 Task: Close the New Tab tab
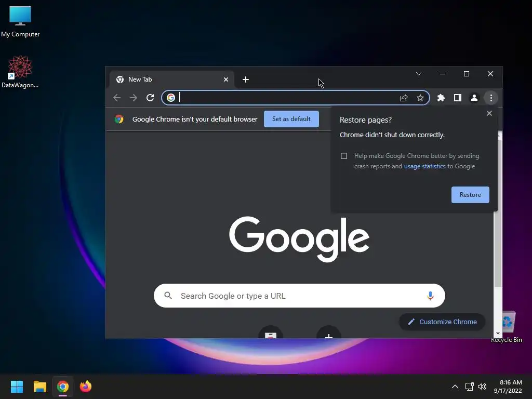pos(226,79)
